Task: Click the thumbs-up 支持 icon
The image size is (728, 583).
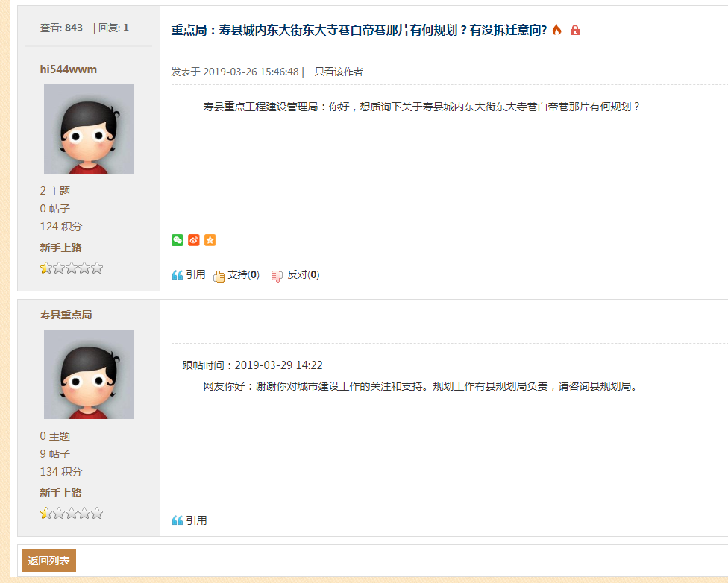Action: tap(219, 275)
